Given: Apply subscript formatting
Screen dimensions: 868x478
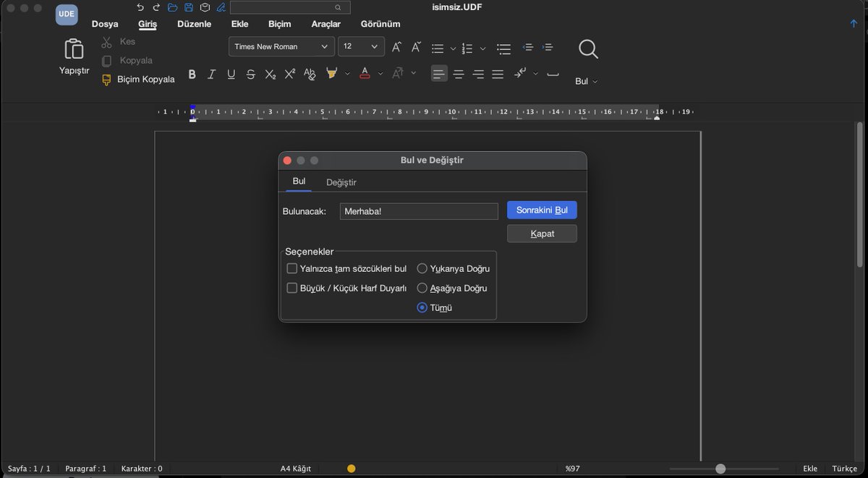Looking at the screenshot, I should pos(270,74).
